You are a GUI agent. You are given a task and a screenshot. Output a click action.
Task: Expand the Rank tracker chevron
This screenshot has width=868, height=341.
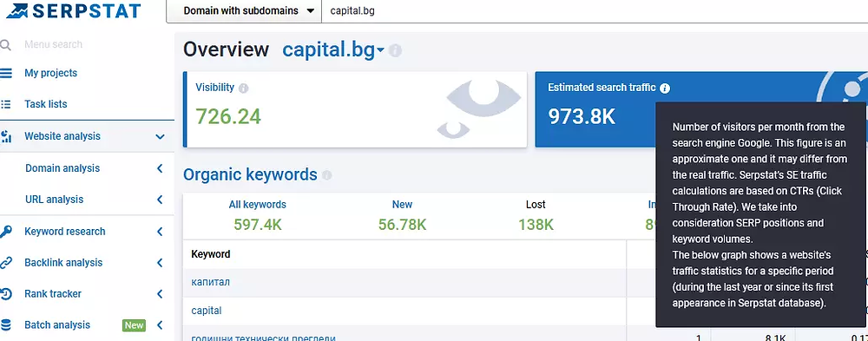coord(160,294)
